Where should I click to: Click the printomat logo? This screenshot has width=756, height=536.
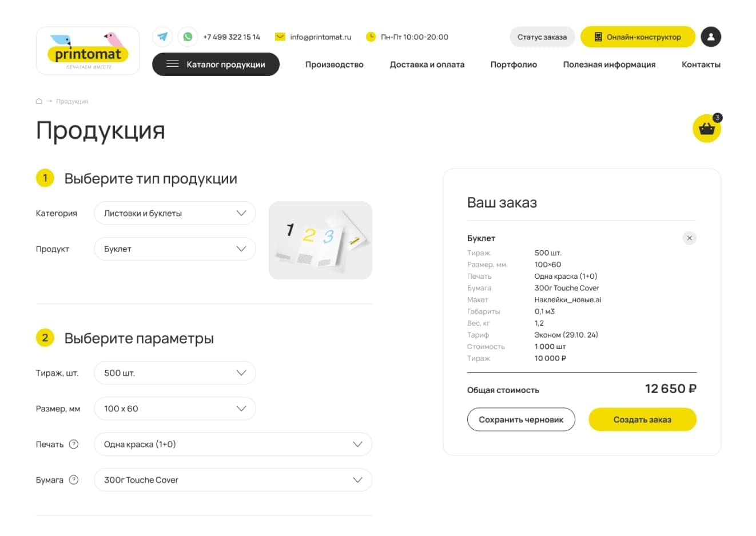tap(87, 50)
